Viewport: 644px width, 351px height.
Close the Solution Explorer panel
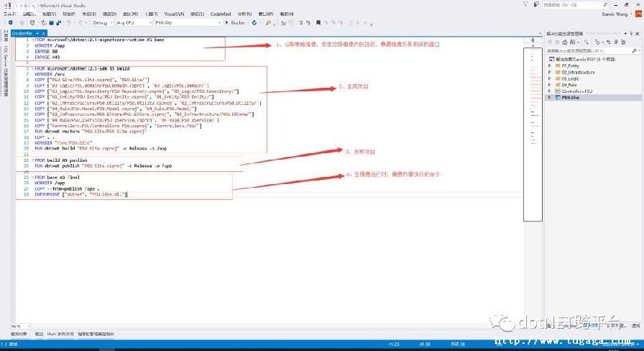pos(638,34)
